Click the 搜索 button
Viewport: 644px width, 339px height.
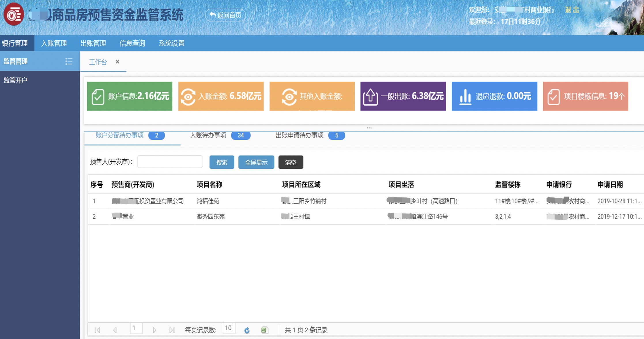pyautogui.click(x=222, y=162)
